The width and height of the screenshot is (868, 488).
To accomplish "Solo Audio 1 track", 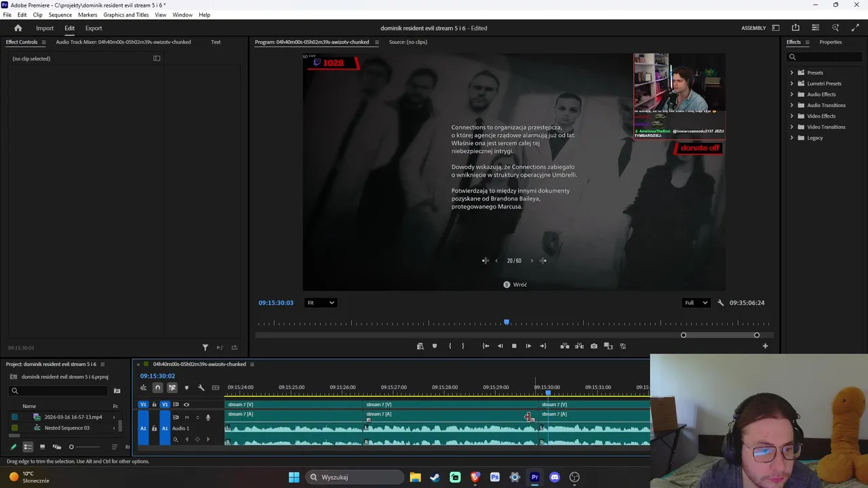I will point(197,418).
